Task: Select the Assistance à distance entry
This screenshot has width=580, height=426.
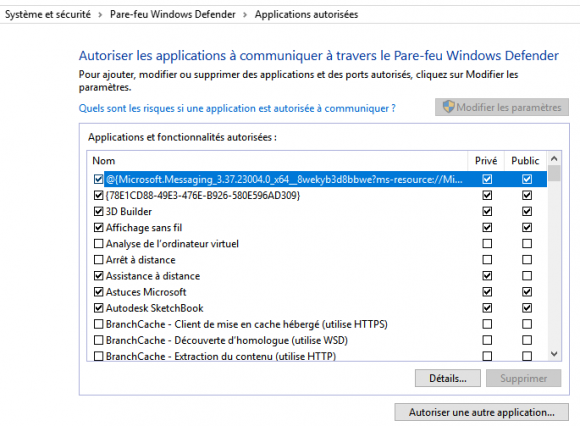Action: [x=153, y=276]
